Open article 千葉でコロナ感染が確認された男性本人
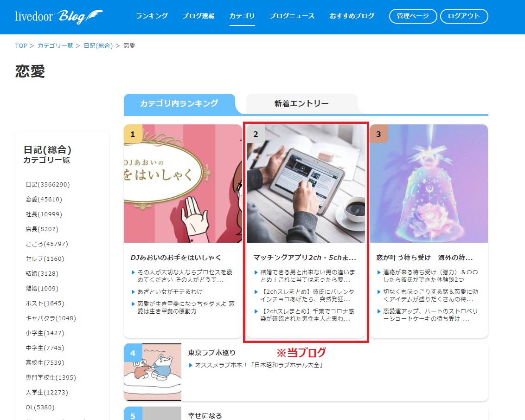This screenshot has width=525, height=420. point(307,315)
